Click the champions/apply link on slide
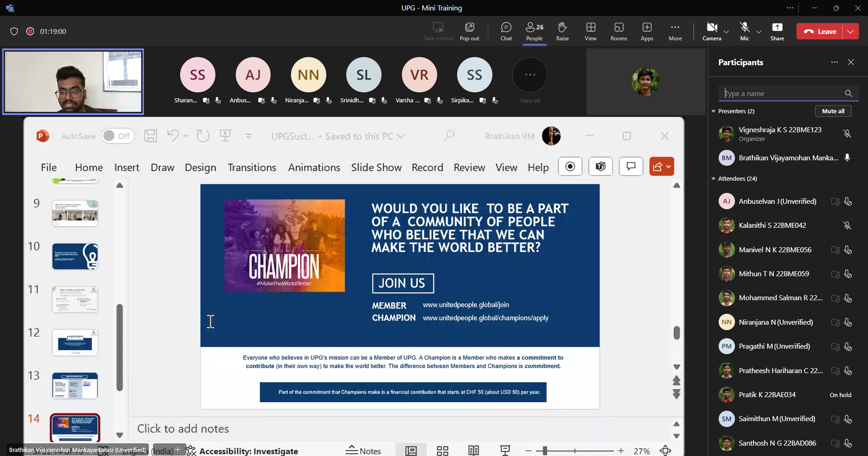 486,318
